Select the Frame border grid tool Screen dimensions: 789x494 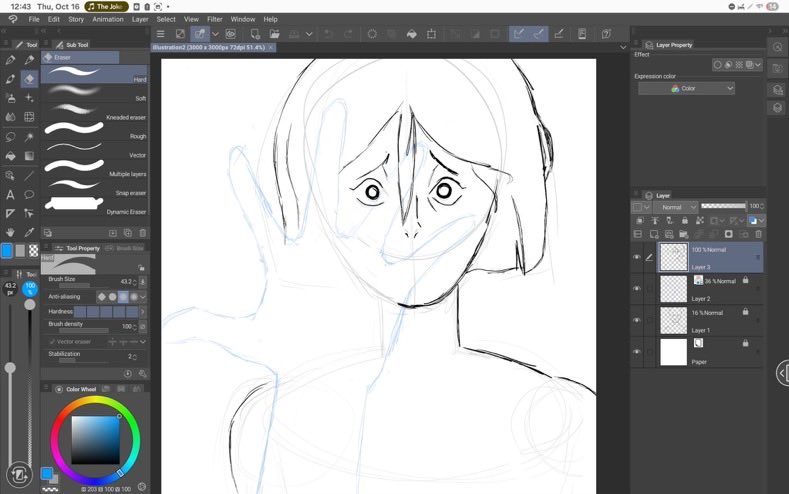(29, 117)
